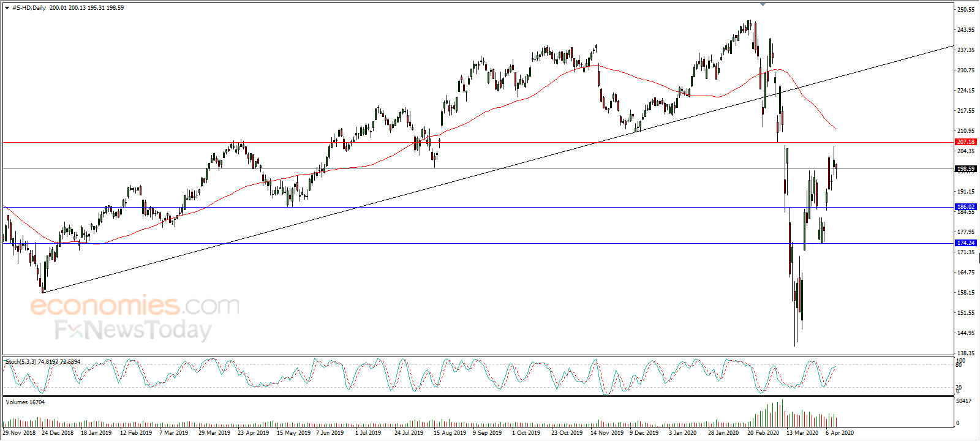This screenshot has width=980, height=441.
Task: Click the economies.com watermark logo
Action: (135, 305)
